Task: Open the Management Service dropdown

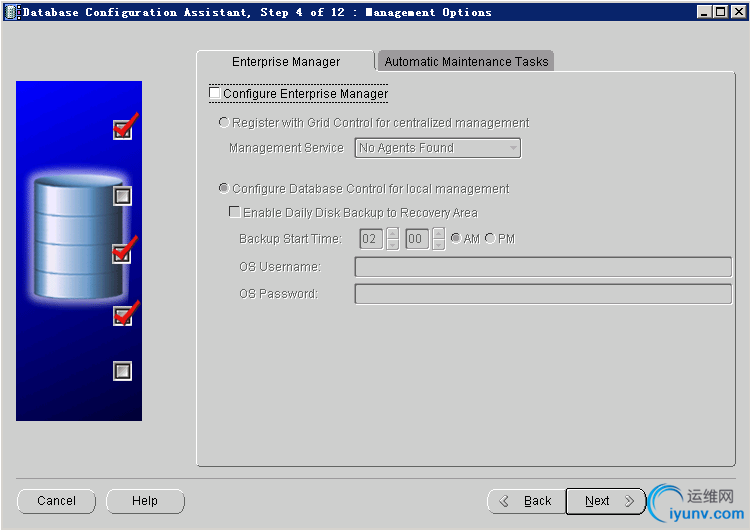Action: tap(437, 148)
